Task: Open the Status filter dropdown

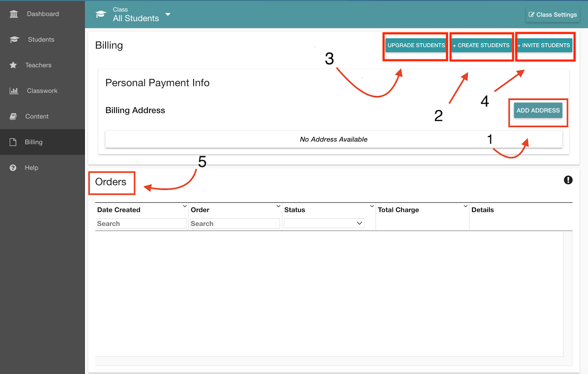Action: 324,223
